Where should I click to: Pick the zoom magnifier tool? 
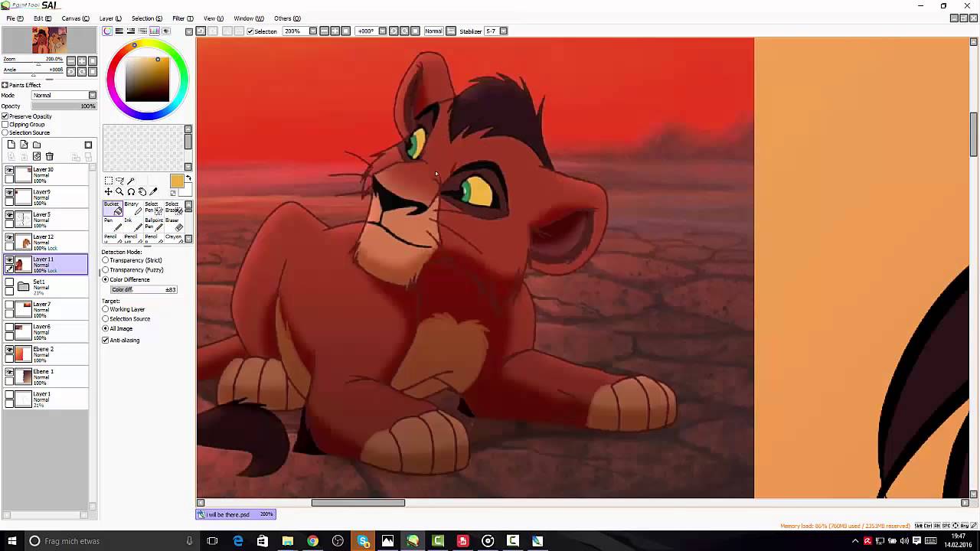[x=119, y=191]
